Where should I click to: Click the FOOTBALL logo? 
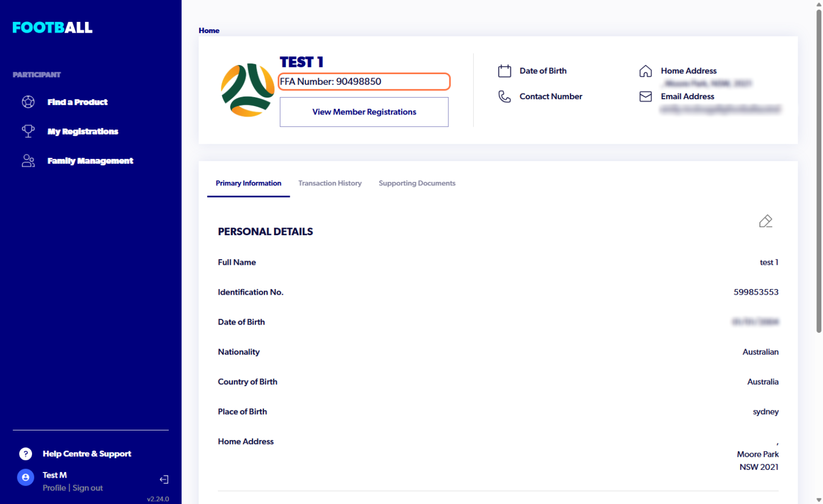52,27
